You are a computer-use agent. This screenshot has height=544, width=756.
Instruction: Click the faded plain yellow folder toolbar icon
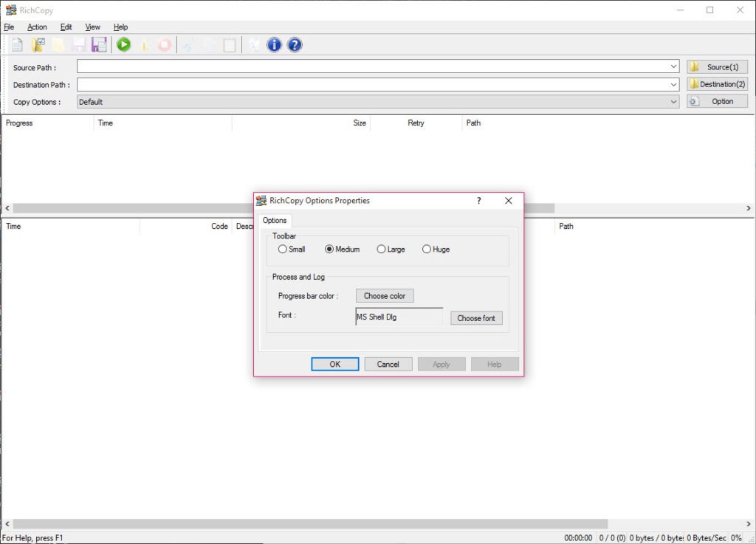click(58, 45)
